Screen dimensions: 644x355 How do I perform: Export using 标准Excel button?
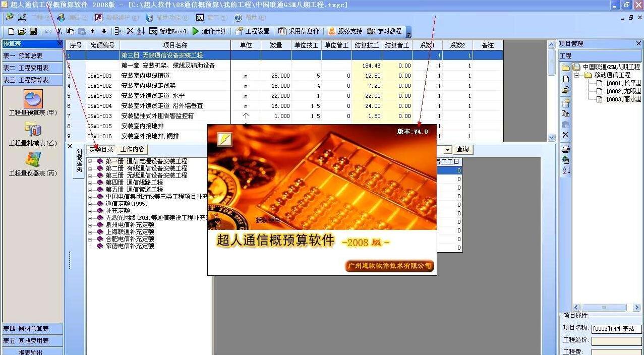pos(168,31)
